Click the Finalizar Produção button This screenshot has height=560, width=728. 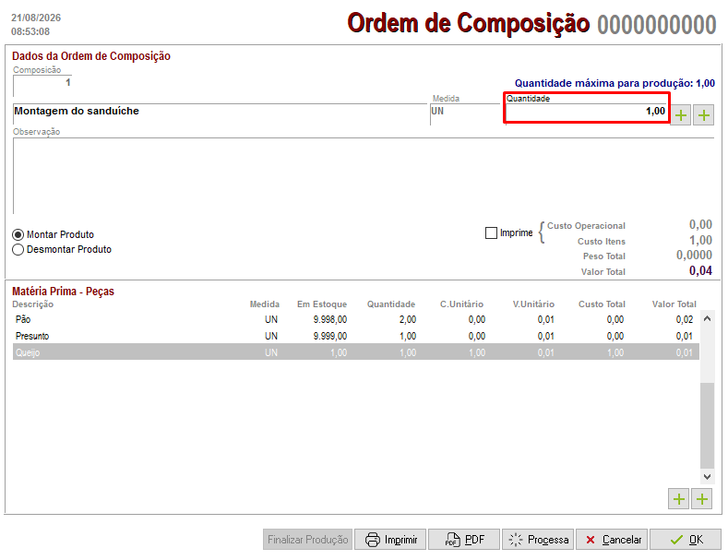pos(308,540)
